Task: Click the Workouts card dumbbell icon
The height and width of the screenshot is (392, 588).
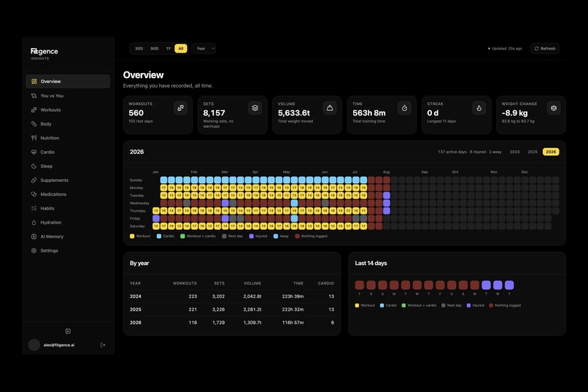Action: (180, 108)
